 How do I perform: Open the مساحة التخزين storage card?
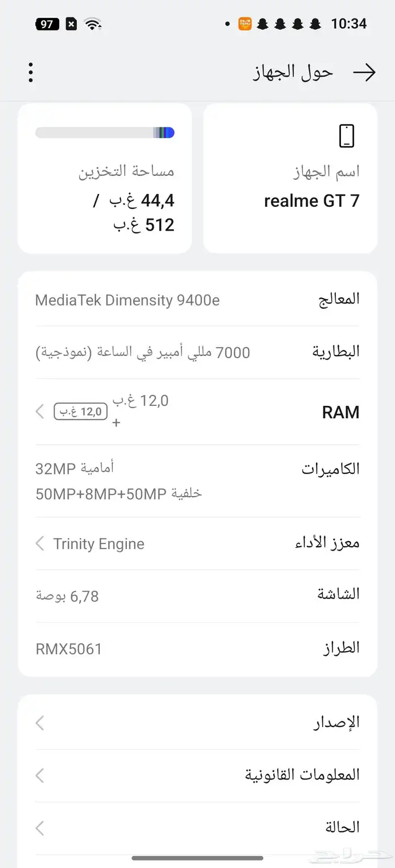[104, 178]
